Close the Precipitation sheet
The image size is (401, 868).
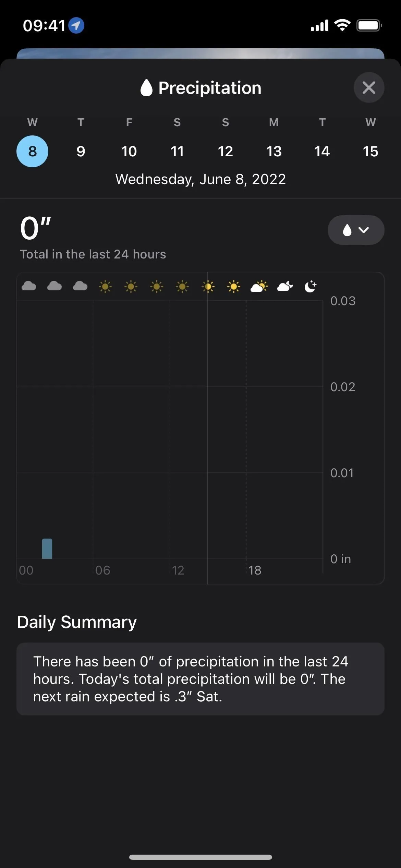click(369, 87)
